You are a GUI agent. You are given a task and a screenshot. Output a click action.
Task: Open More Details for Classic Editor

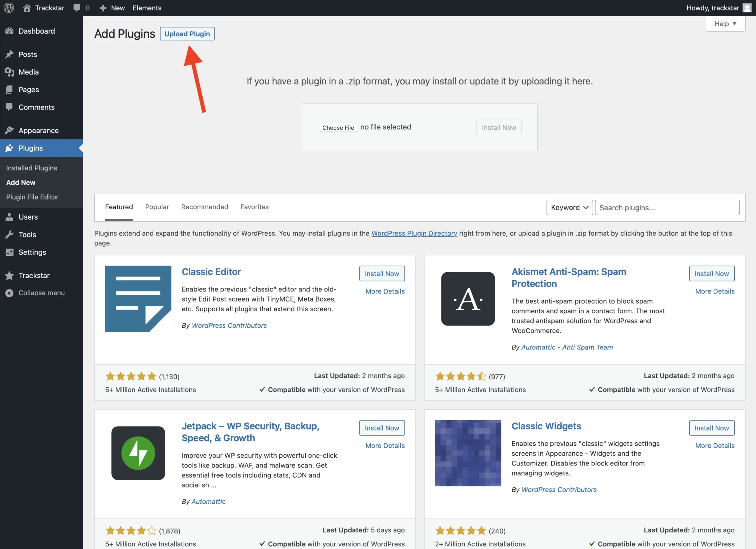click(x=385, y=291)
